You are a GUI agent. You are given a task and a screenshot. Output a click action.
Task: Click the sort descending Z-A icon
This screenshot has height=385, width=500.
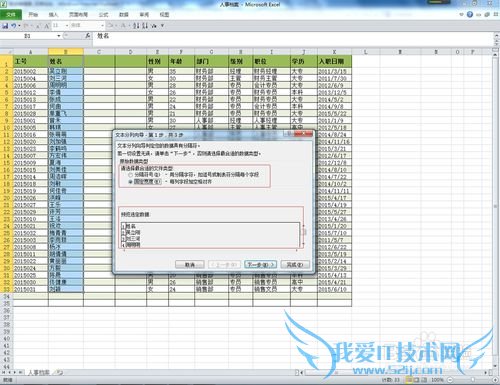point(145,26)
